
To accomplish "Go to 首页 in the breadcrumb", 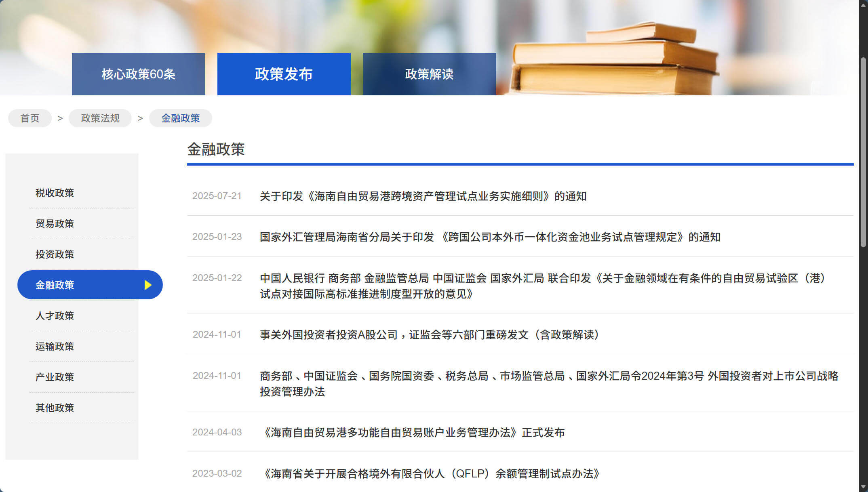I will click(x=30, y=118).
